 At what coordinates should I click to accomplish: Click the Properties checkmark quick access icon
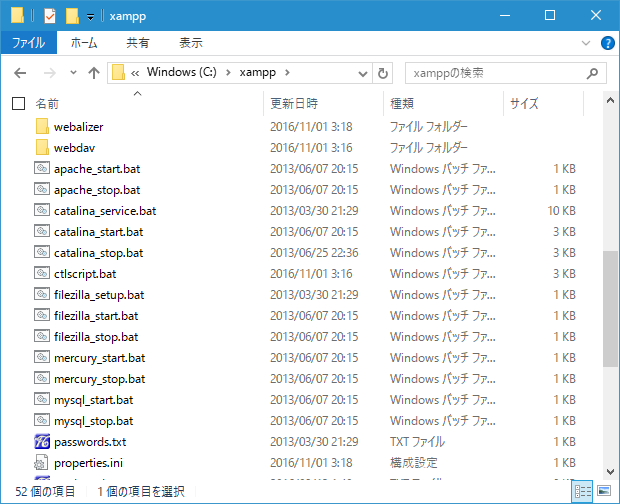tap(50, 16)
